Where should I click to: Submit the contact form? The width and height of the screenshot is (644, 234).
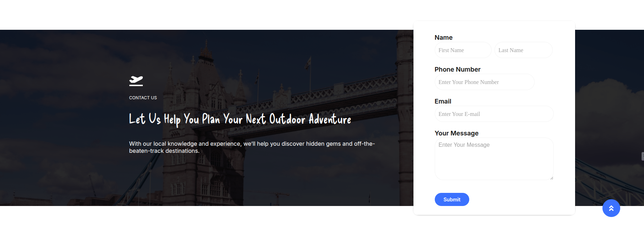click(452, 199)
